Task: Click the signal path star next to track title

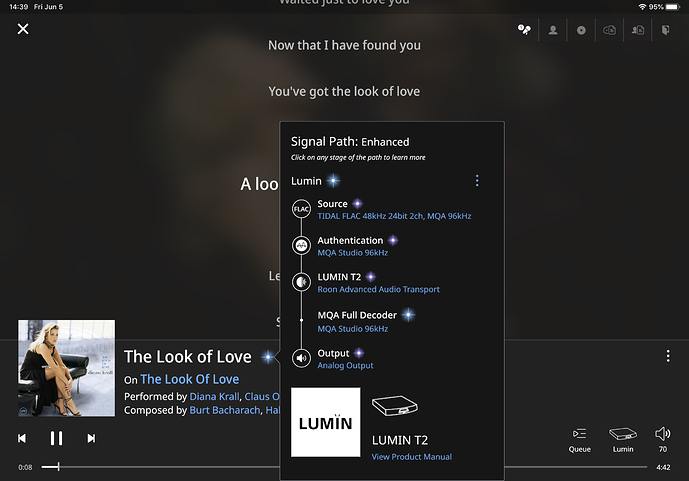Action: [268, 357]
